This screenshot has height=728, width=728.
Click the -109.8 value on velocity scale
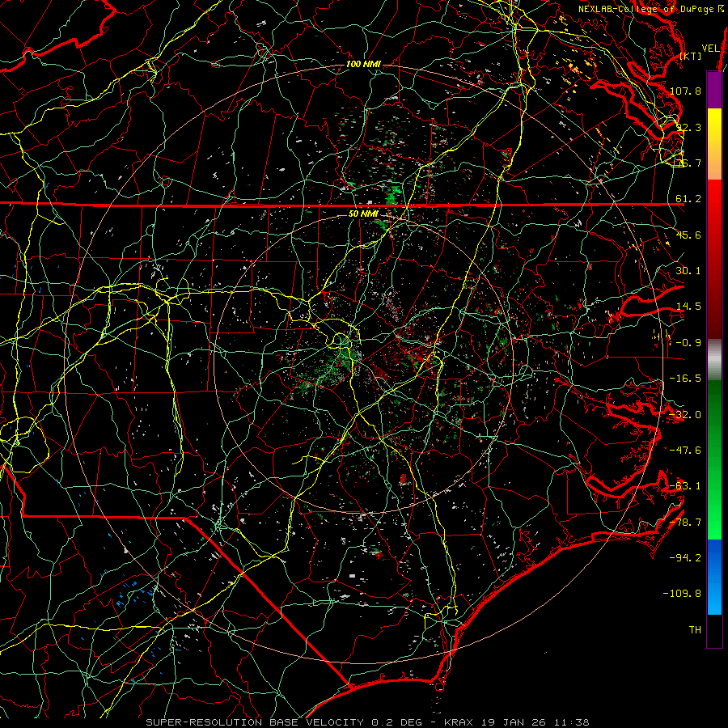tap(683, 594)
